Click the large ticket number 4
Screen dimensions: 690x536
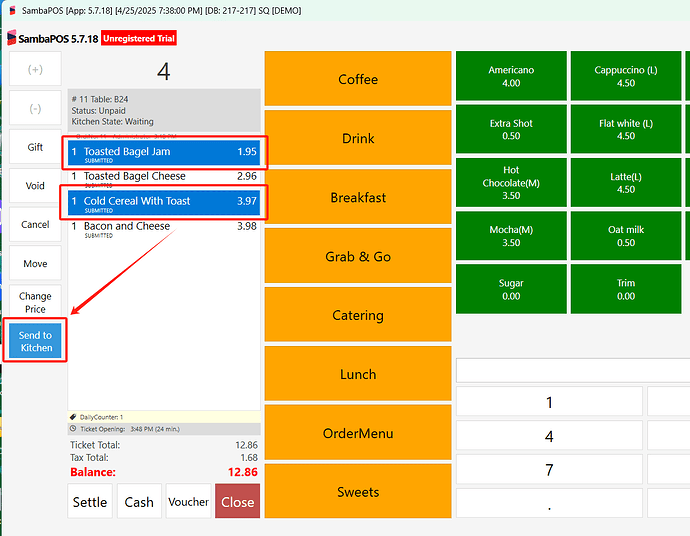pyautogui.click(x=164, y=71)
